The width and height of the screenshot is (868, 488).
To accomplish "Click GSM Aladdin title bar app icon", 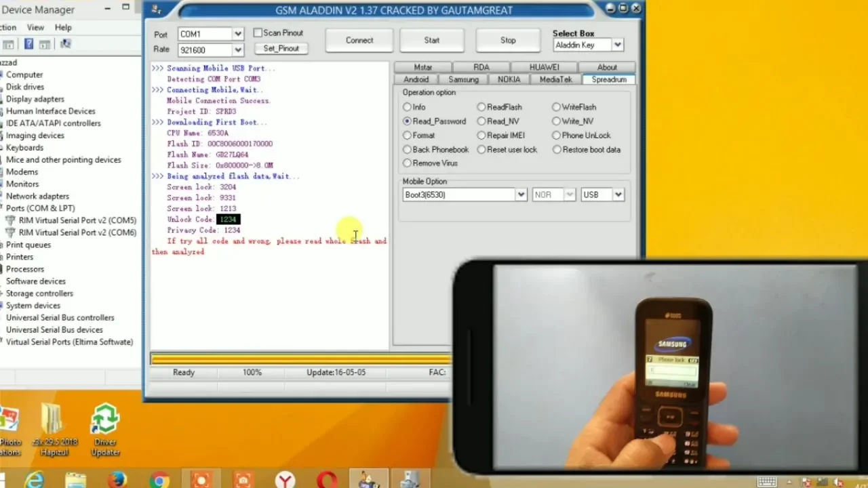I will click(x=157, y=9).
